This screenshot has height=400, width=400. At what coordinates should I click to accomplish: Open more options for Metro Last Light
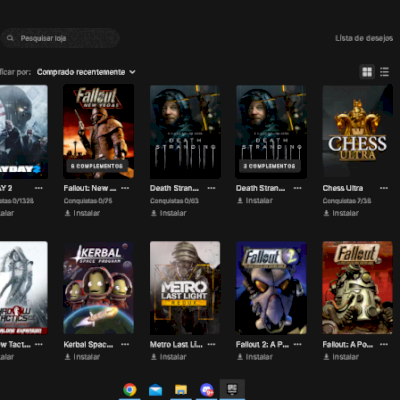(211, 344)
